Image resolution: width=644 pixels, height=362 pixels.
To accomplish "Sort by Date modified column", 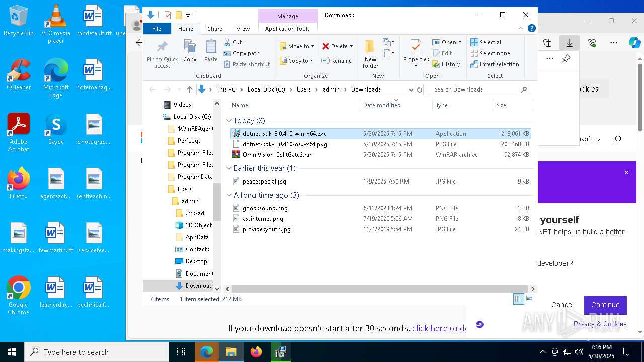I will pyautogui.click(x=396, y=105).
